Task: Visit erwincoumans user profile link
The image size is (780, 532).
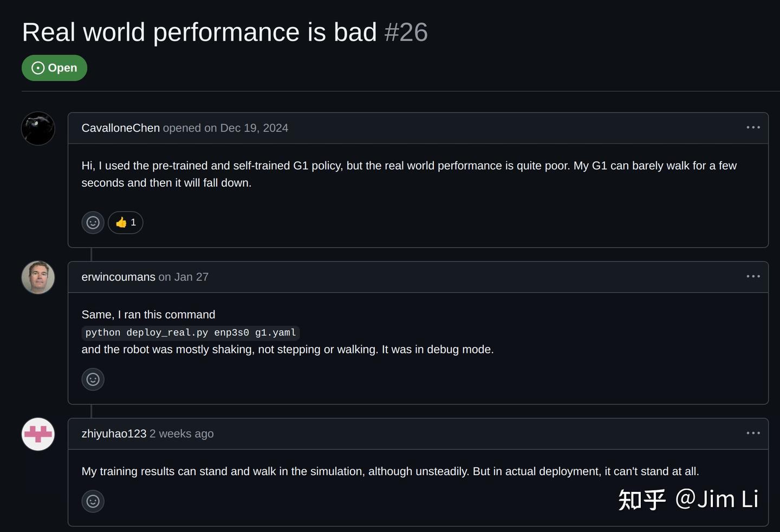Action: click(118, 277)
